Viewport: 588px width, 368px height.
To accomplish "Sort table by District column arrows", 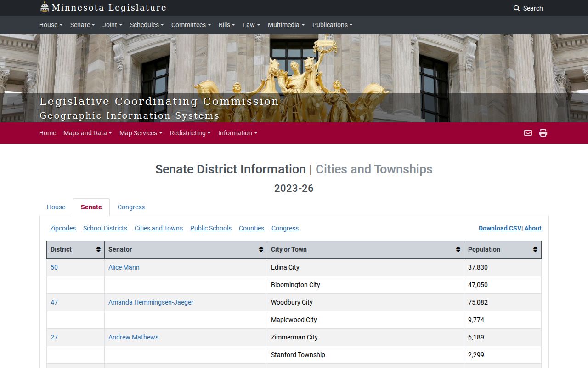I will (x=98, y=249).
